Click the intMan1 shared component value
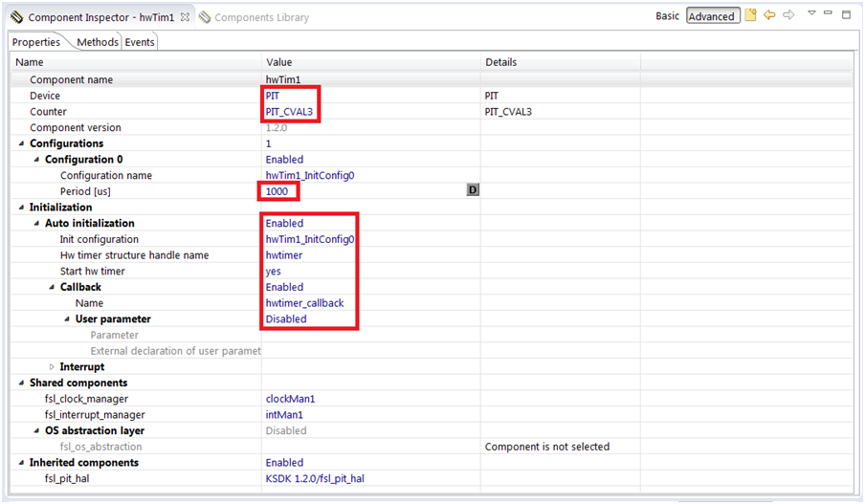Screen dimensions: 865x504 284,415
